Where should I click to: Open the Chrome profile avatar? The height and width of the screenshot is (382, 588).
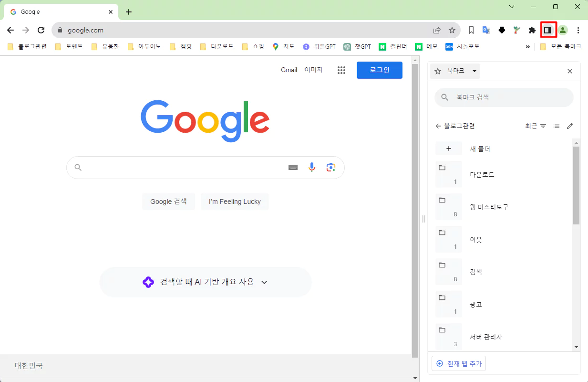[563, 30]
